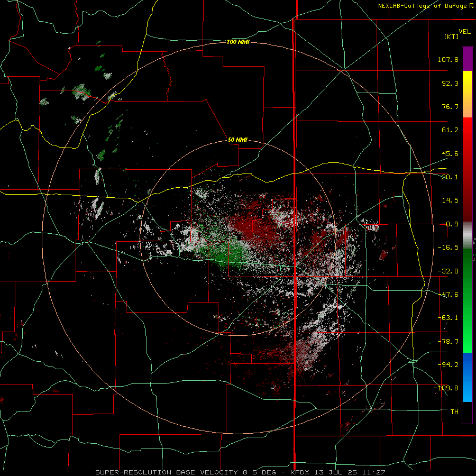Click the red segment of the color bar

tap(467, 169)
